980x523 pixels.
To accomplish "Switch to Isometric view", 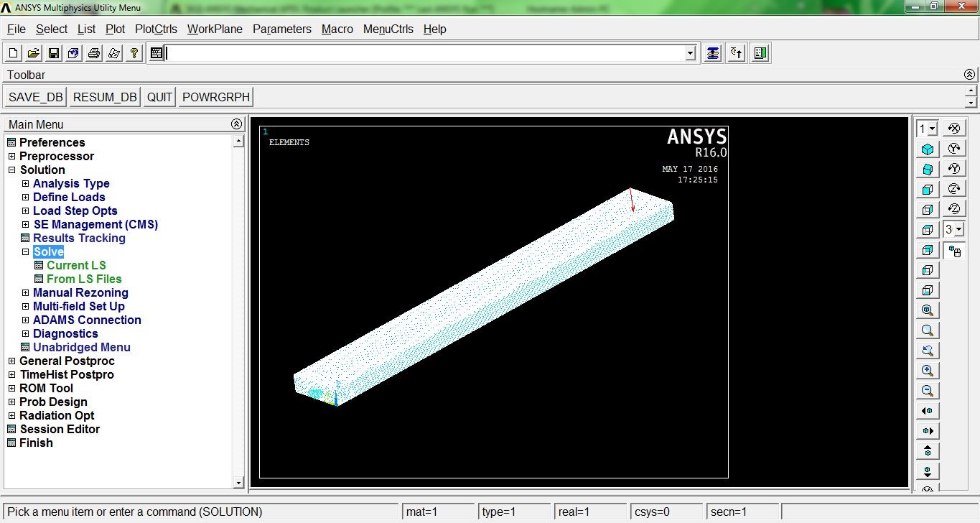I will [x=928, y=149].
